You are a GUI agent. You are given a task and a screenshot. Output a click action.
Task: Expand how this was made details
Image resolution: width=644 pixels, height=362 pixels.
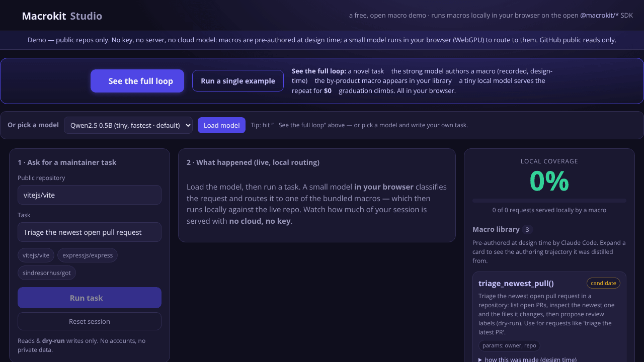pyautogui.click(x=527, y=359)
